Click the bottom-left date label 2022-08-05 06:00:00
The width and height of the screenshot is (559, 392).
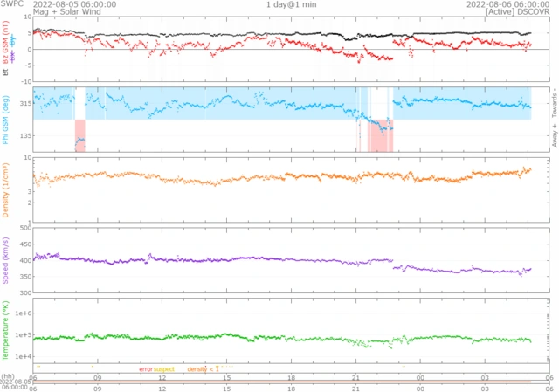(x=14, y=384)
